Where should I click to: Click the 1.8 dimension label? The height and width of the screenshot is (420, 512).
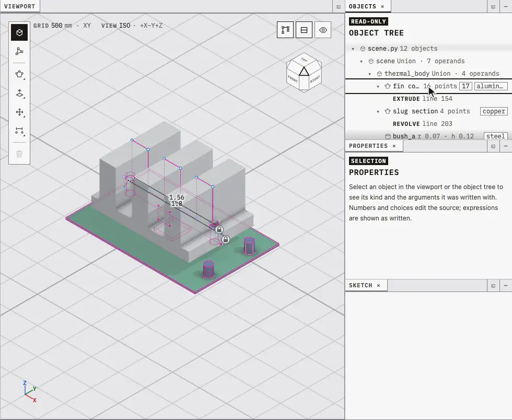pos(177,203)
